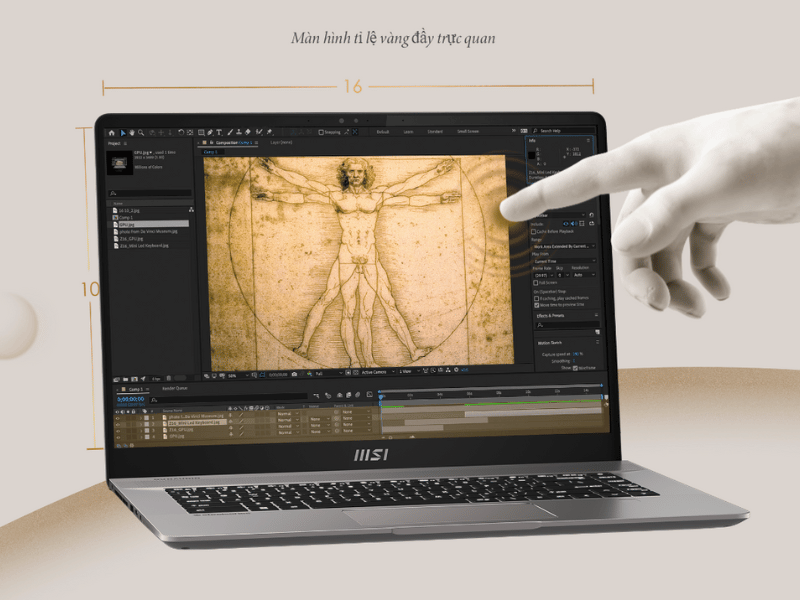
Task: Select the Hand tool
Action: pos(132,133)
